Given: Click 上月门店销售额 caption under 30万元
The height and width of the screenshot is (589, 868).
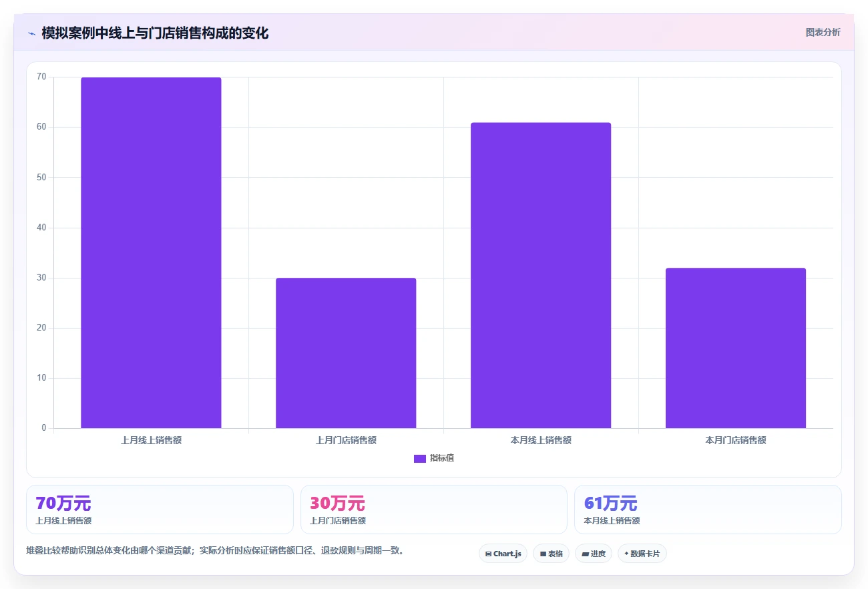Looking at the screenshot, I should pyautogui.click(x=338, y=521).
